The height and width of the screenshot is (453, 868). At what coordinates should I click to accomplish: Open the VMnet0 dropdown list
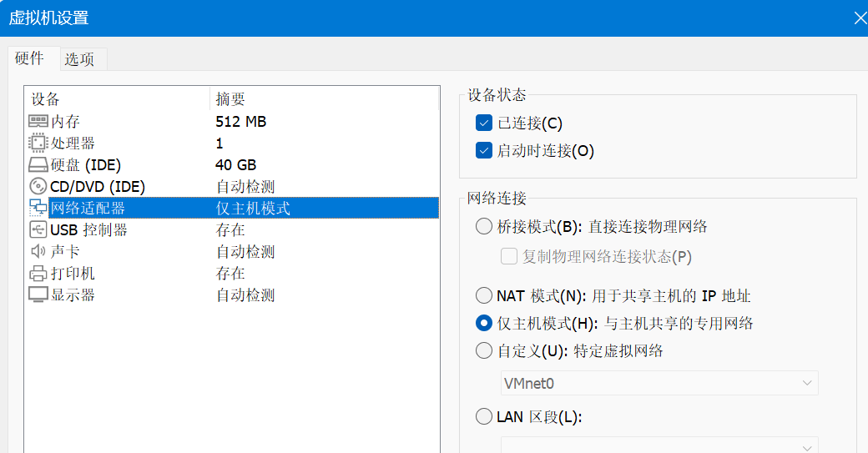coord(659,383)
